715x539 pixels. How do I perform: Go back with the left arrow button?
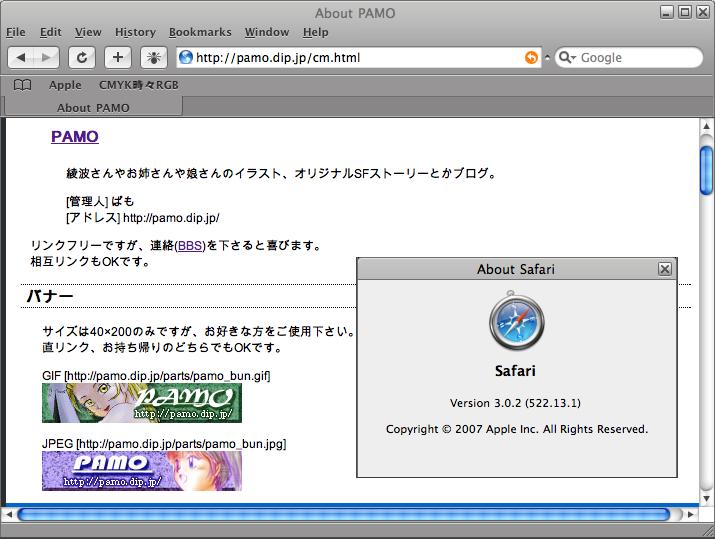[x=21, y=57]
